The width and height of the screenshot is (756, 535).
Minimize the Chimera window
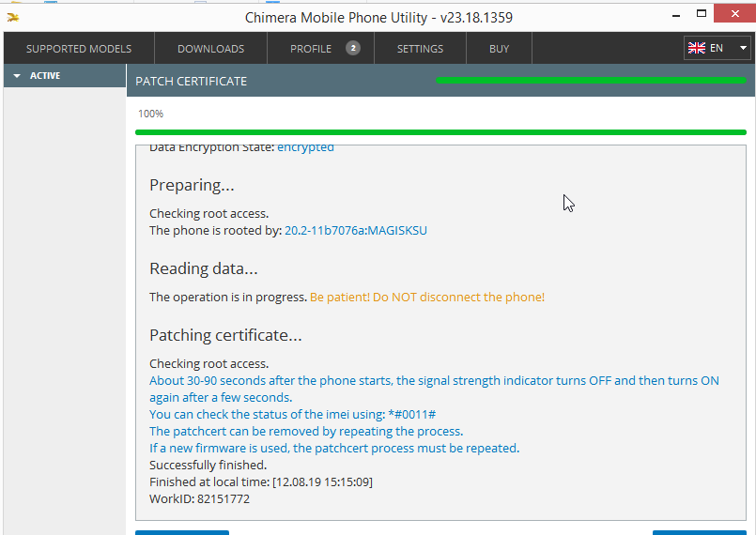(676, 15)
